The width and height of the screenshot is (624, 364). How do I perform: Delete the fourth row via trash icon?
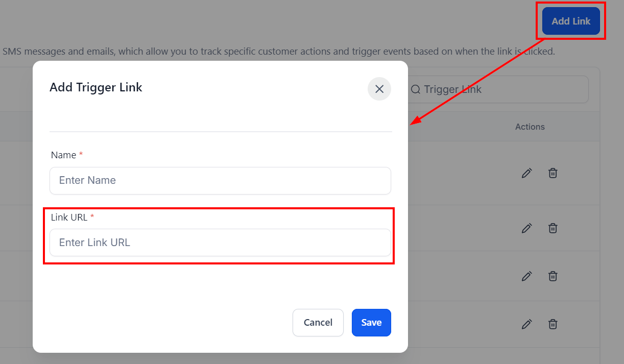(553, 324)
